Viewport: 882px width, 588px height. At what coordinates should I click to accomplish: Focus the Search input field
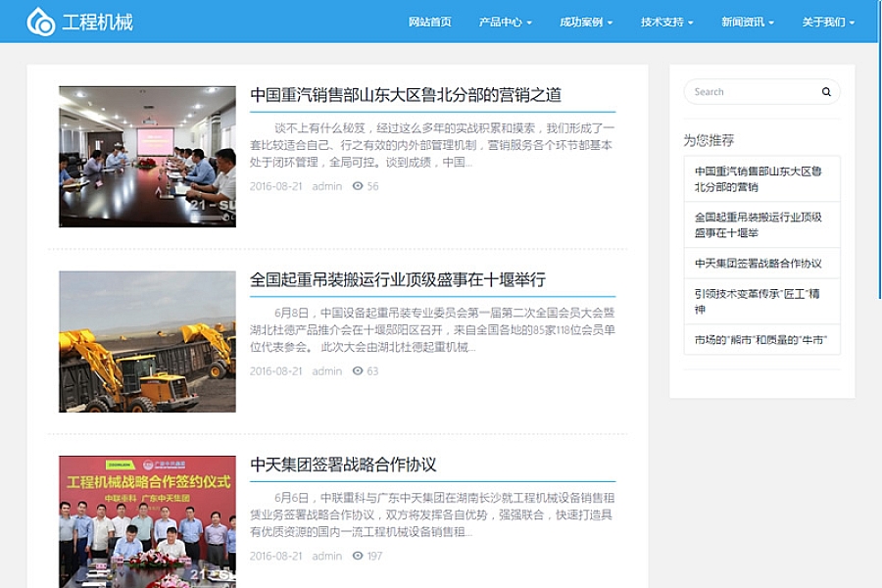pyautogui.click(x=761, y=92)
